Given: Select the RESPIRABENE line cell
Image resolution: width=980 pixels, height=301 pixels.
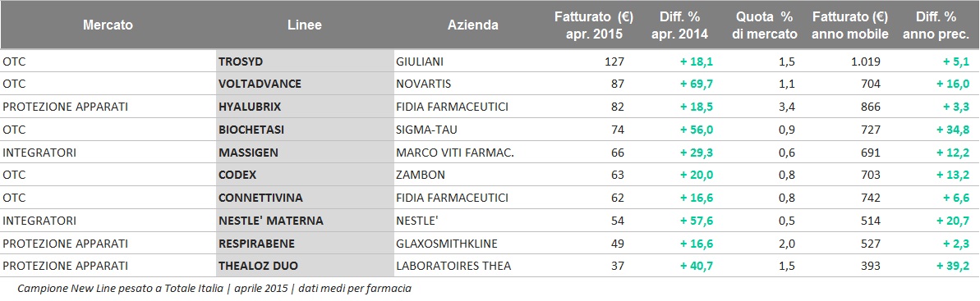Looking at the screenshot, I should click(x=305, y=243).
